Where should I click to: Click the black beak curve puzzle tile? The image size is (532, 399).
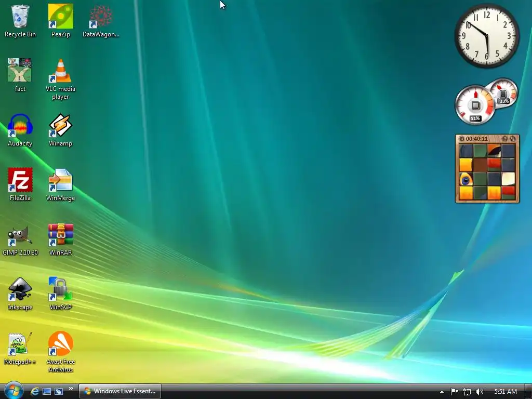click(494, 151)
